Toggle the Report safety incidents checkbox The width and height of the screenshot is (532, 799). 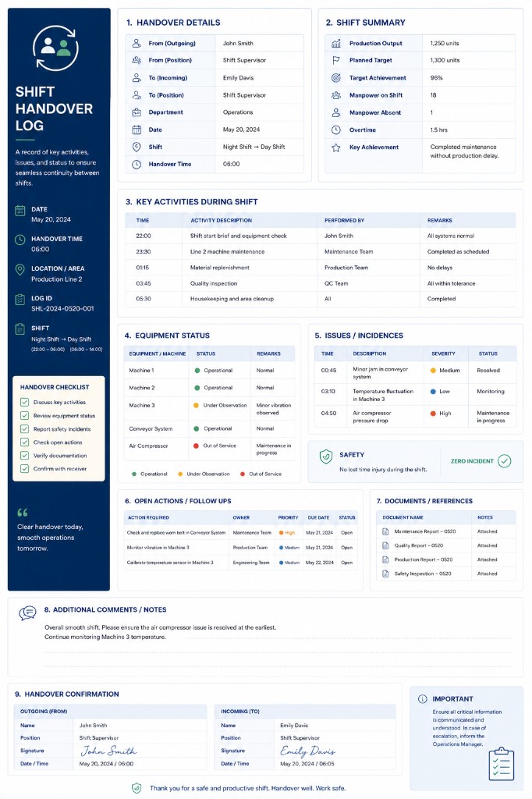point(24,429)
